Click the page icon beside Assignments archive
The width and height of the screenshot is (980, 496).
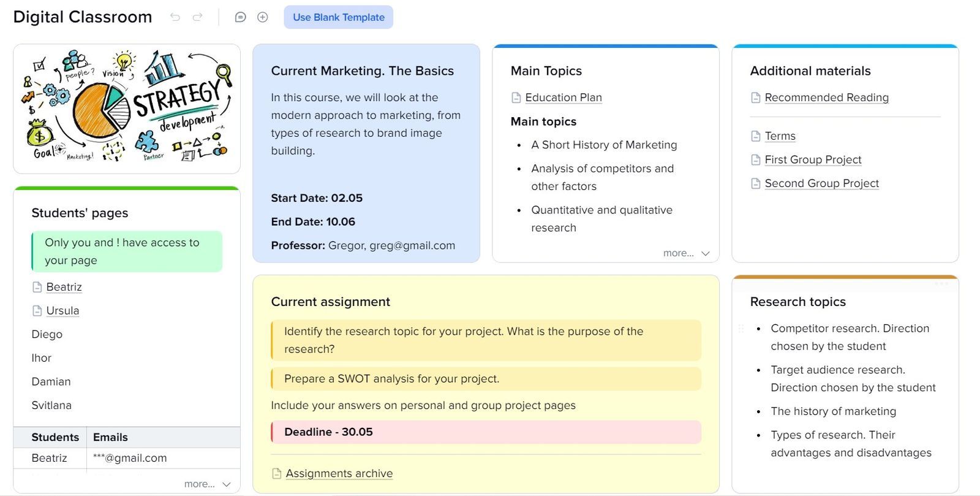coord(276,473)
